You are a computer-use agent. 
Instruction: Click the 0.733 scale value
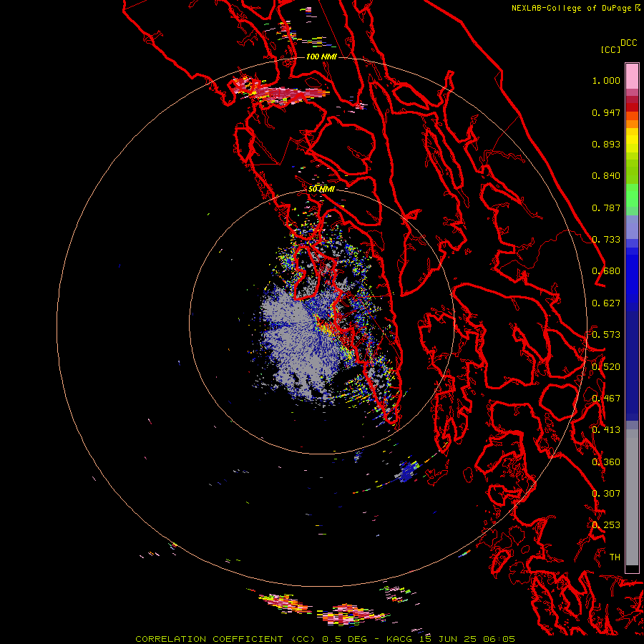coord(606,240)
